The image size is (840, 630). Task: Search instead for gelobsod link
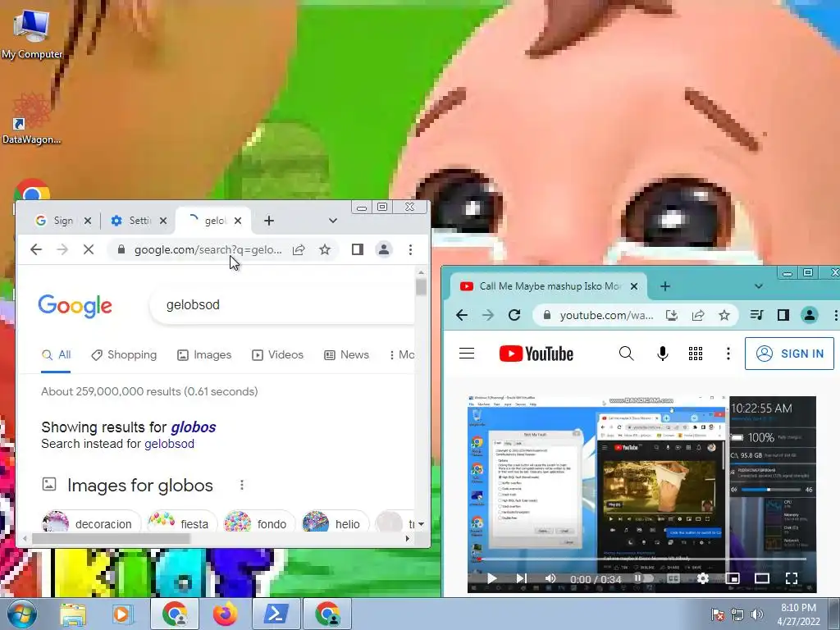pos(169,444)
